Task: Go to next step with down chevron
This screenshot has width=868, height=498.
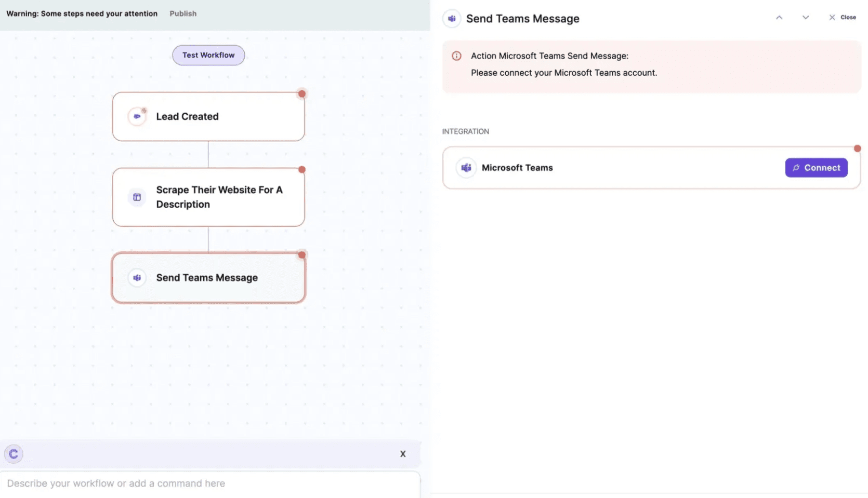Action: tap(806, 18)
